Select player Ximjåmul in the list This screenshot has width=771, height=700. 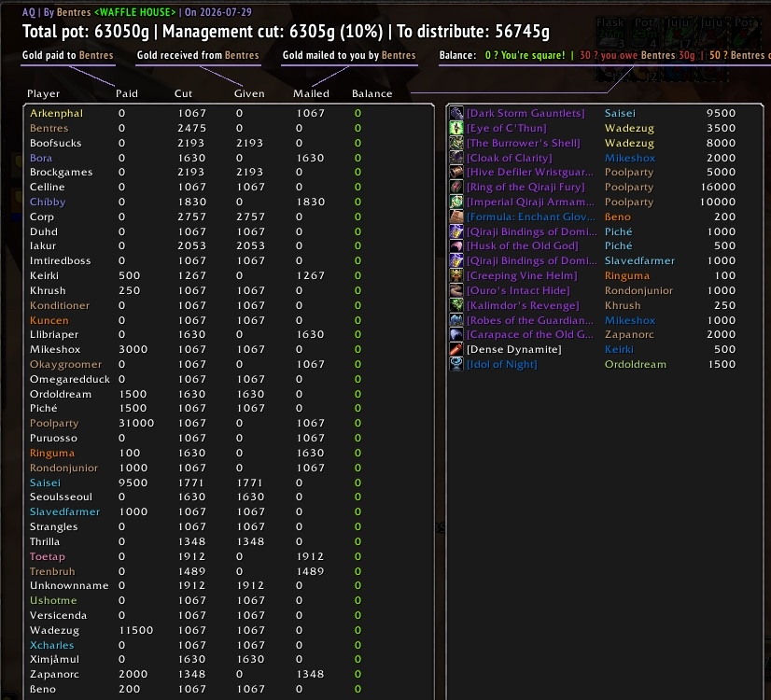pos(54,659)
